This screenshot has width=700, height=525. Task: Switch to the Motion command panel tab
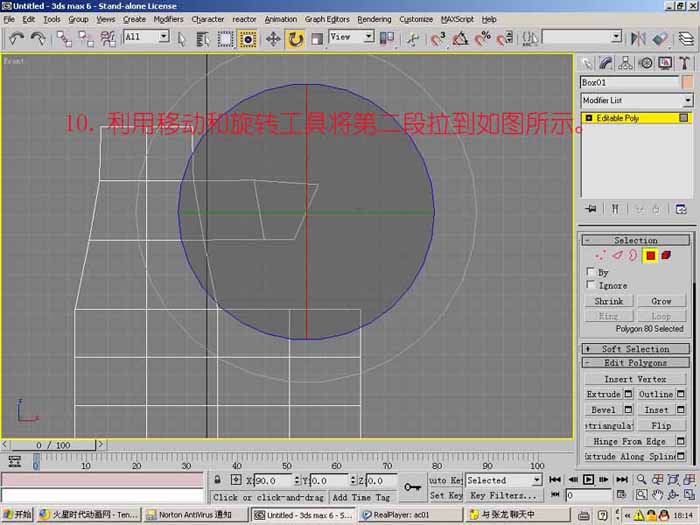[x=645, y=63]
